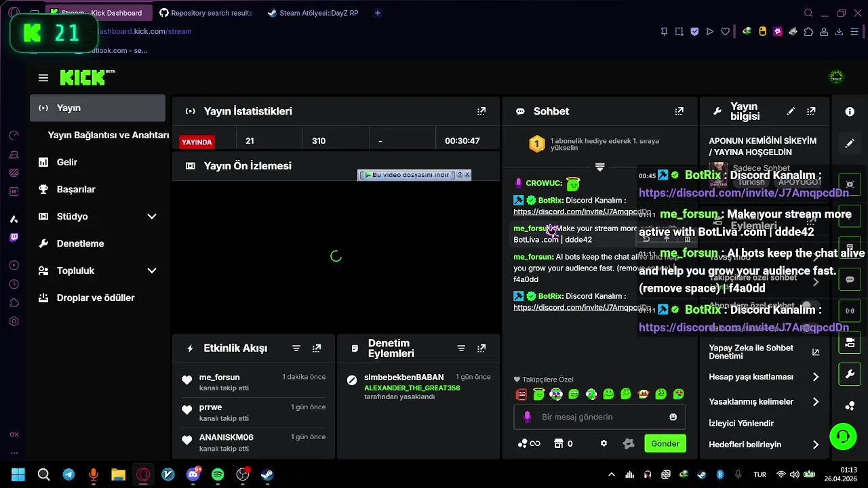Open Twitch in the Opera sidebar
The width and height of the screenshot is (868, 488).
click(x=14, y=237)
